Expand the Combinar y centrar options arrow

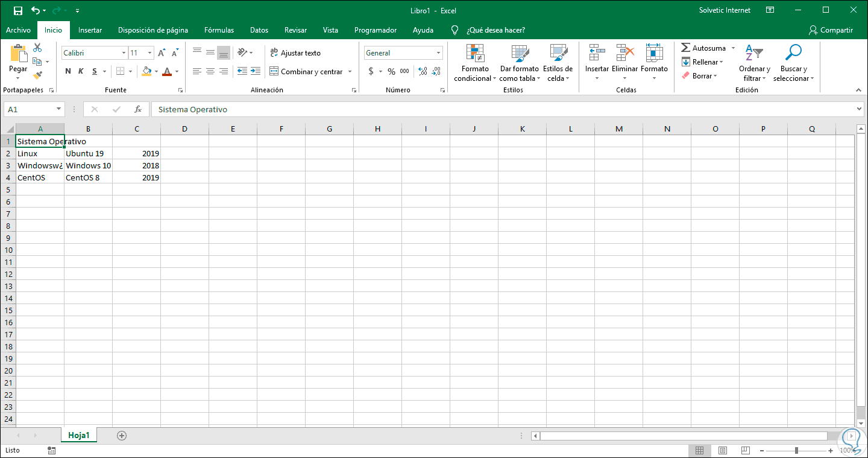pyautogui.click(x=350, y=71)
